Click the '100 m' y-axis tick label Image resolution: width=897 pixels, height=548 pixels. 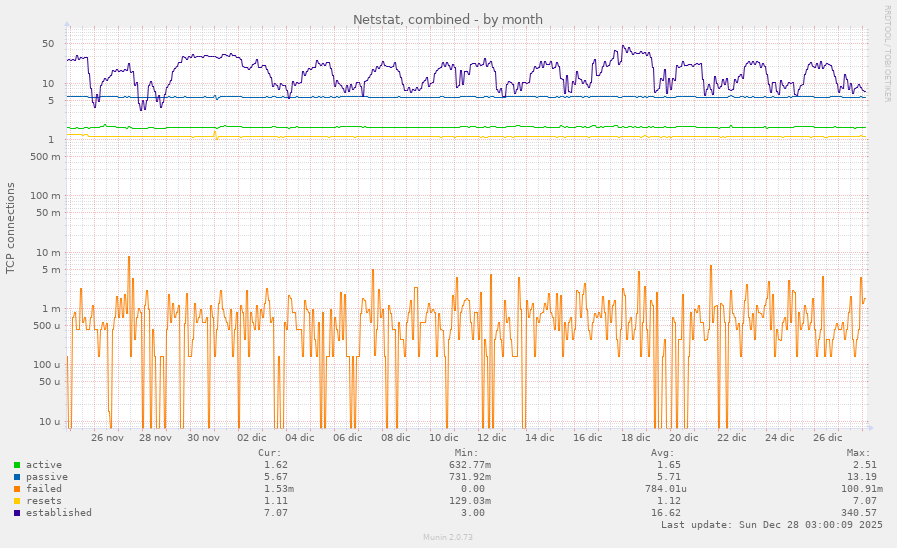click(x=45, y=196)
